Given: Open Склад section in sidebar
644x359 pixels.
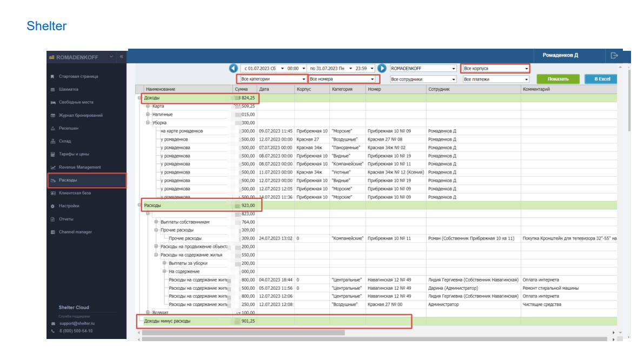Looking at the screenshot, I should 65,141.
